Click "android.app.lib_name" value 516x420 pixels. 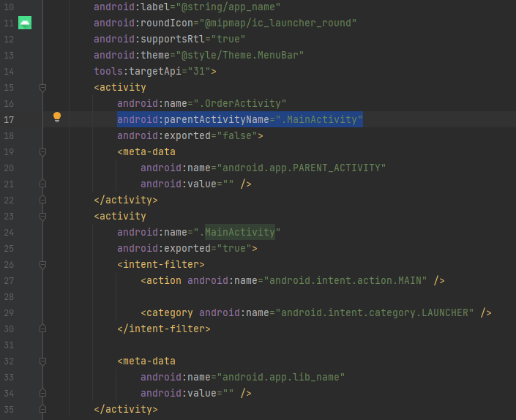(x=281, y=378)
